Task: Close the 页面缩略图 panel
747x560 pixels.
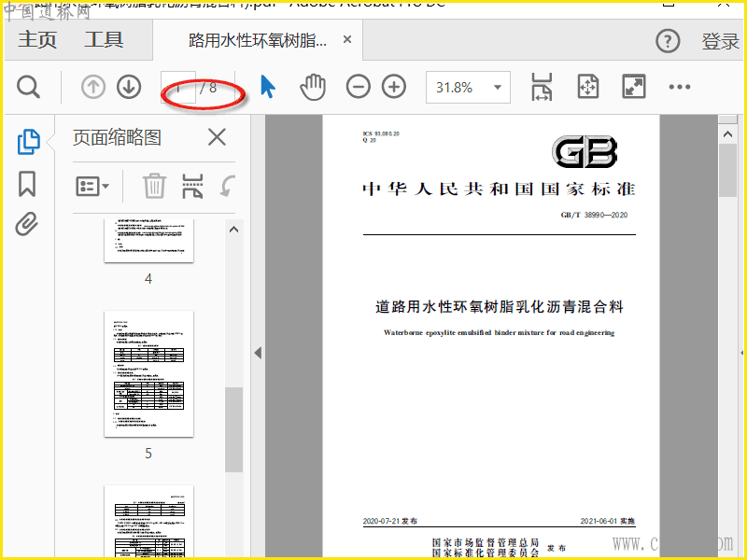Action: pyautogui.click(x=217, y=137)
